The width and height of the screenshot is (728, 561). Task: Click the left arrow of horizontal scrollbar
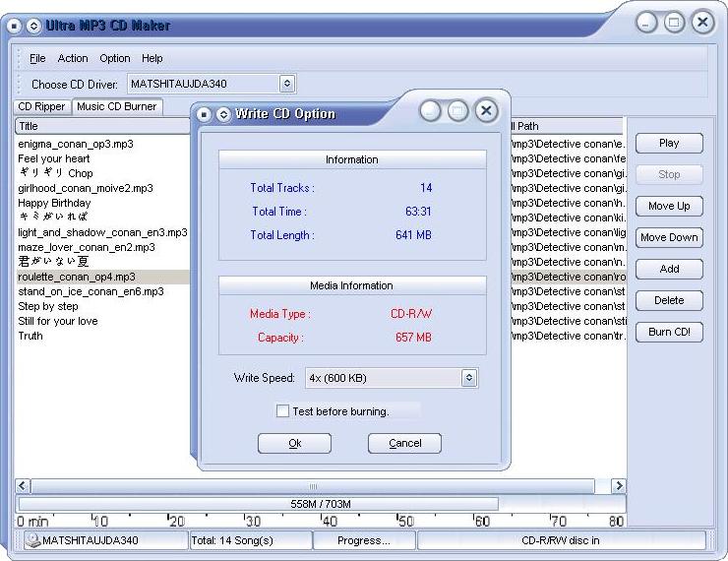tap(23, 486)
